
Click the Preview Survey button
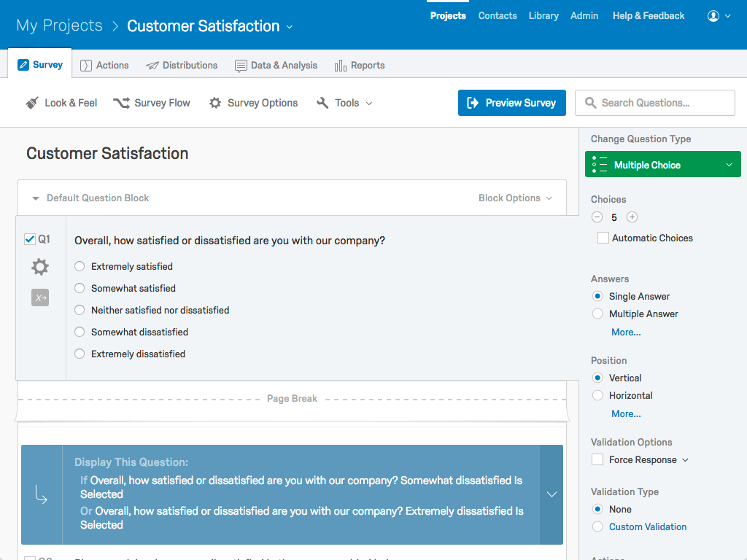(x=511, y=103)
